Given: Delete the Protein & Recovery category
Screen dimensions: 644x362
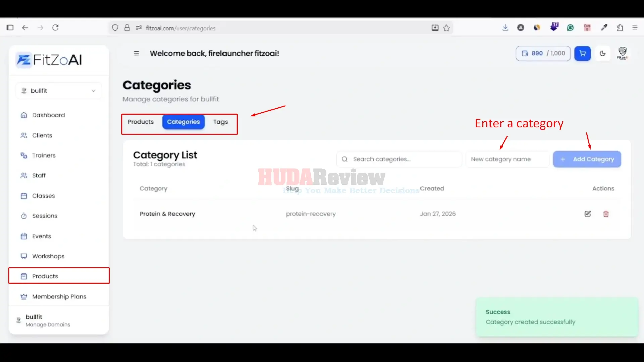Looking at the screenshot, I should point(606,214).
